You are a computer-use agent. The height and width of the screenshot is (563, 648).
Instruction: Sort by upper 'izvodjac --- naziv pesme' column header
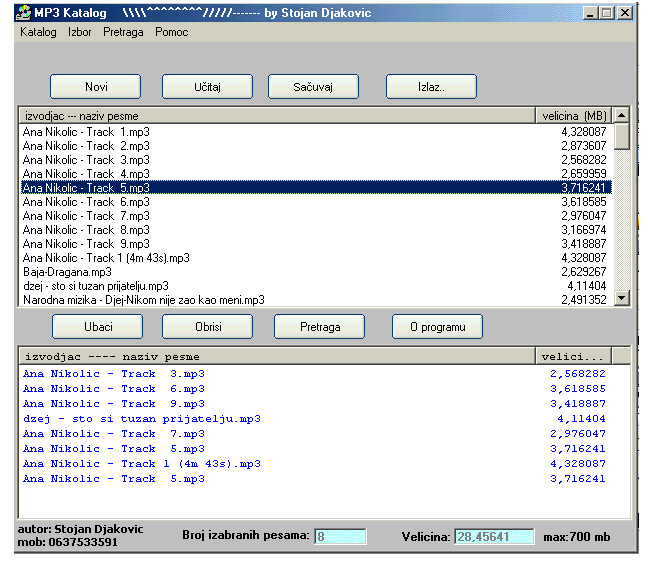tap(277, 116)
